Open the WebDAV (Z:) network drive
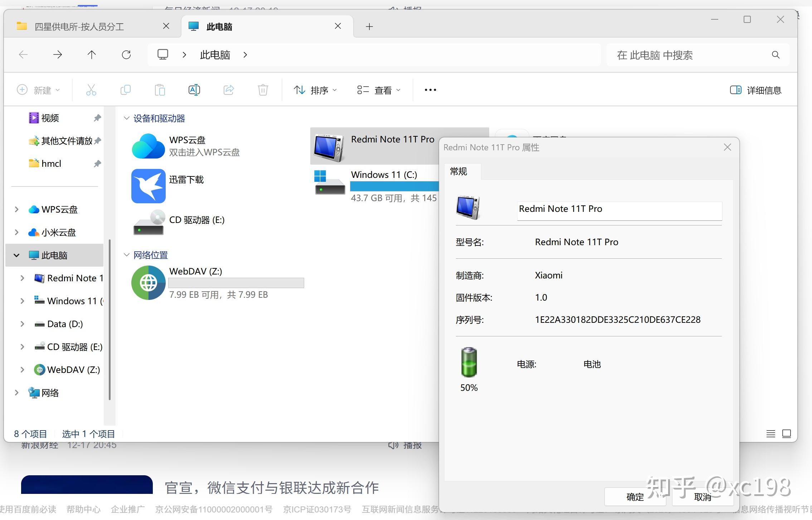Image resolution: width=812 pixels, height=520 pixels. 148,283
